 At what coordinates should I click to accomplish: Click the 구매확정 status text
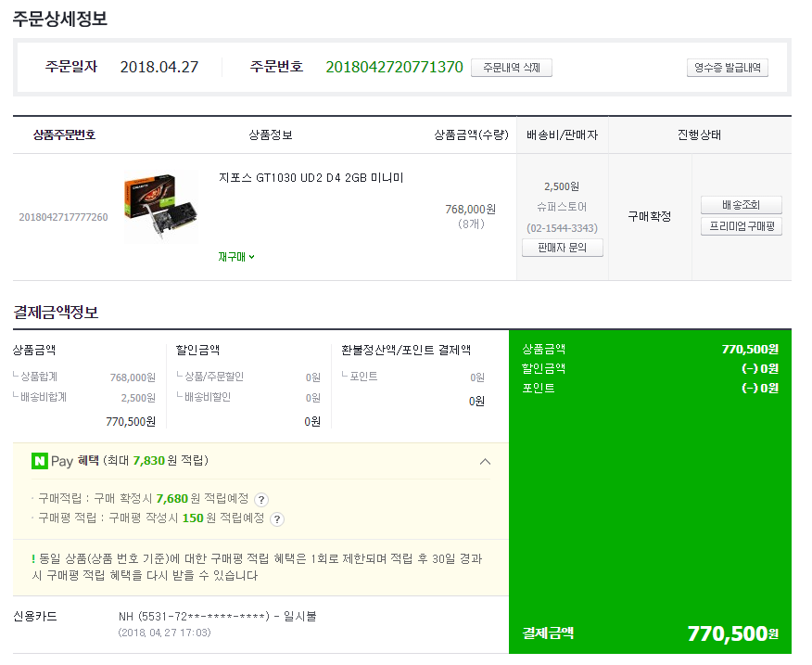pos(649,216)
